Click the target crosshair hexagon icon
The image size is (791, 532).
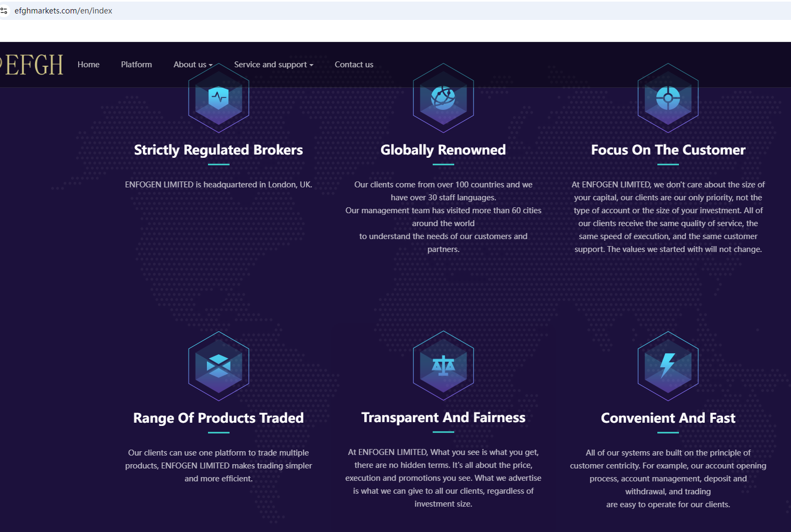click(x=668, y=98)
